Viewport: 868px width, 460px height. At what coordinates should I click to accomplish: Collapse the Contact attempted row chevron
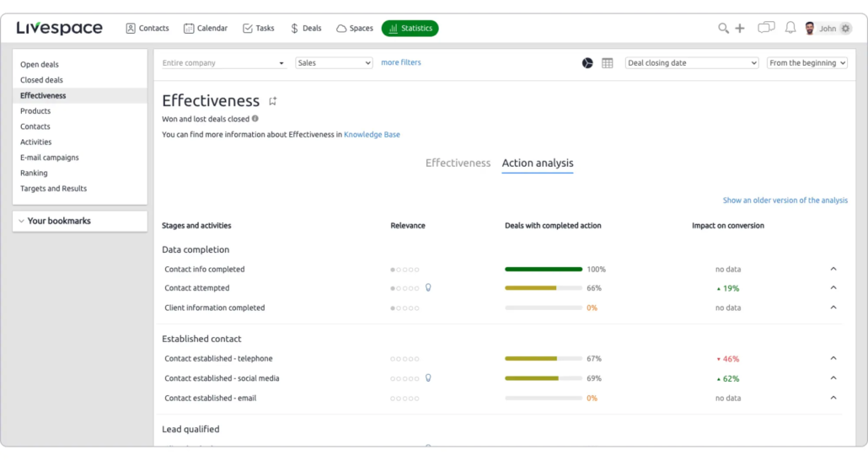[x=833, y=288]
